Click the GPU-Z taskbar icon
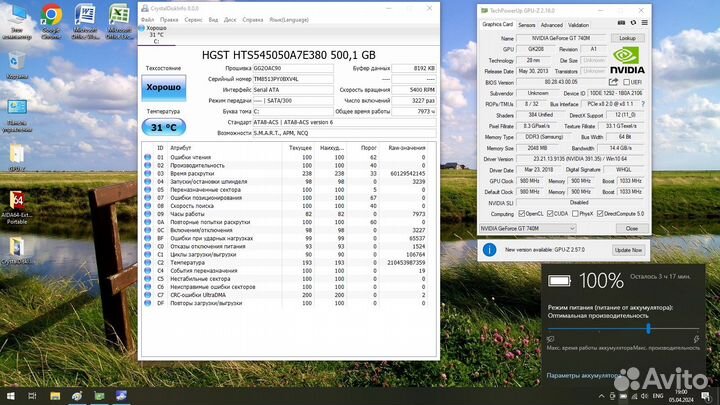The image size is (720, 405). (x=99, y=396)
